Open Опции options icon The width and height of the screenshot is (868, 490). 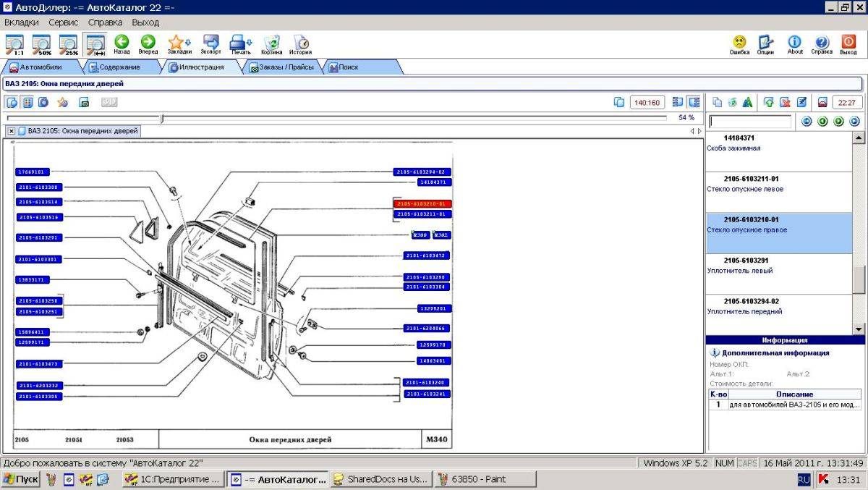(765, 45)
